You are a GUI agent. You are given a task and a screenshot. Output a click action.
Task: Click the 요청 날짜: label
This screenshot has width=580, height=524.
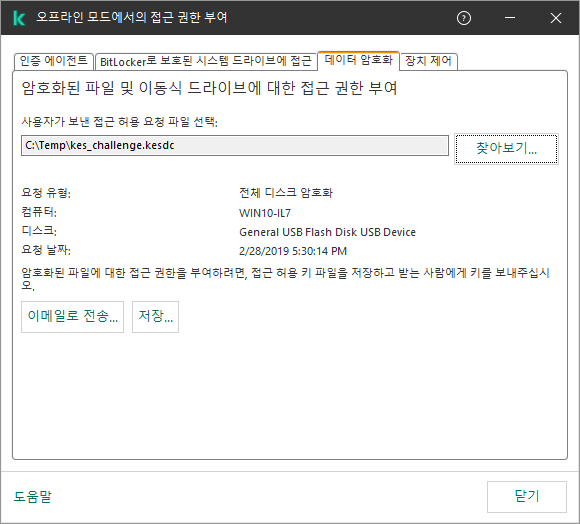coord(46,250)
